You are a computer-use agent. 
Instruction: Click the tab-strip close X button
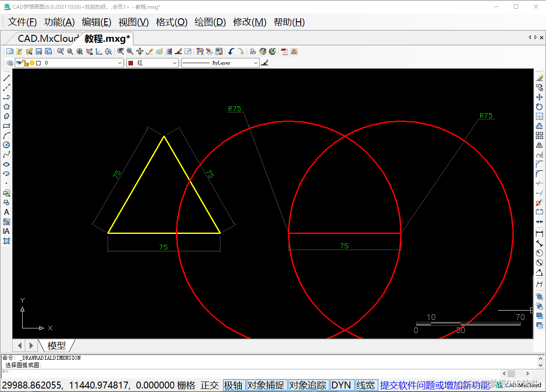541,37
